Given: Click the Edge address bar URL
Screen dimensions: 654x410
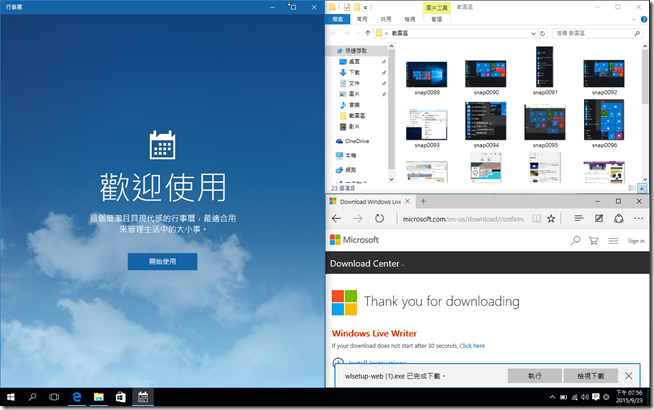Looking at the screenshot, I should (463, 219).
